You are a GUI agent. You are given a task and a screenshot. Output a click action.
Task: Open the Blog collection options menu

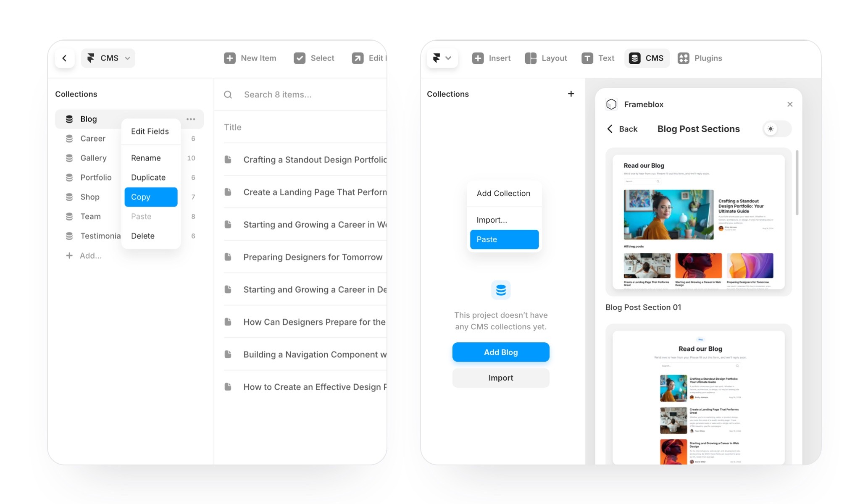coord(191,119)
